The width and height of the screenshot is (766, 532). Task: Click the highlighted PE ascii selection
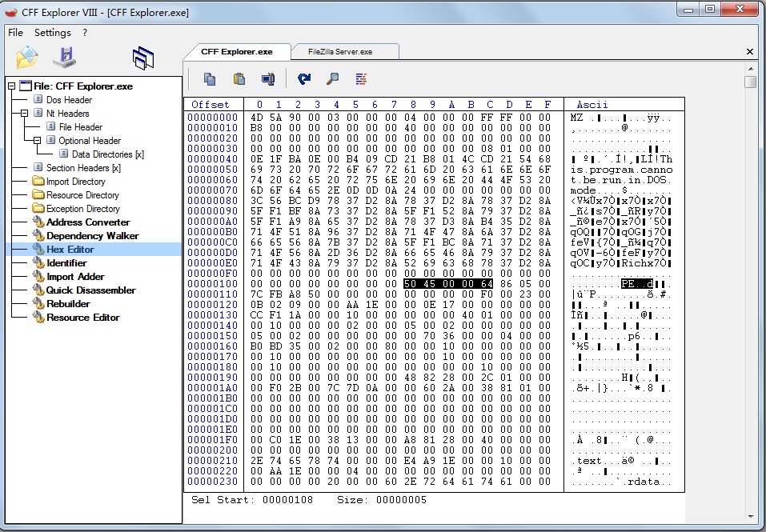(x=637, y=283)
